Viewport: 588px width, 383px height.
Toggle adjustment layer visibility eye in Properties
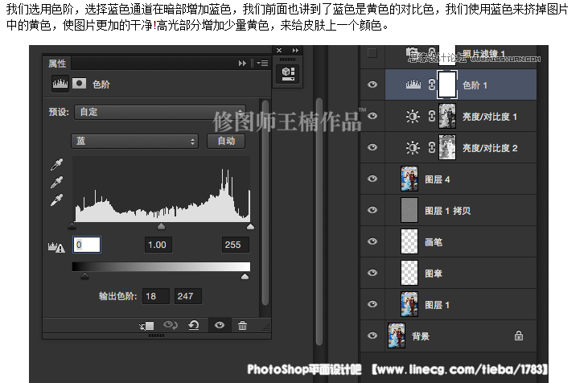220,325
